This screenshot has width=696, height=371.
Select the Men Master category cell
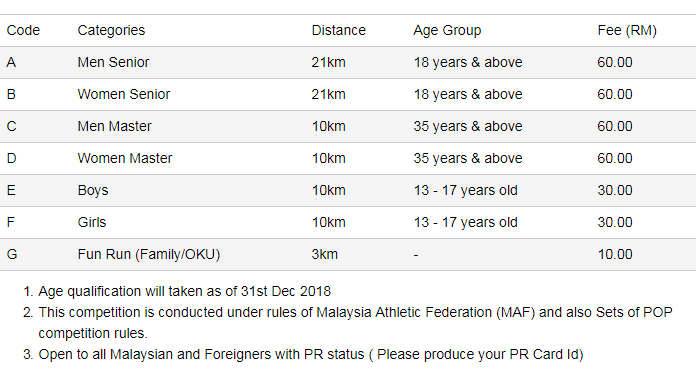click(114, 126)
